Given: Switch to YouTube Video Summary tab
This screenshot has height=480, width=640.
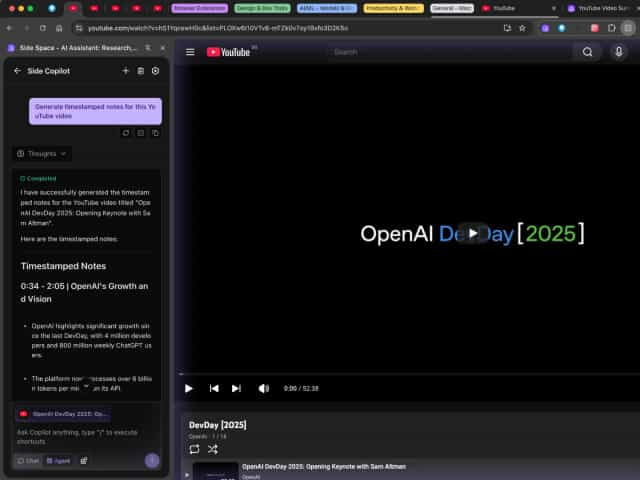Looking at the screenshot, I should (x=602, y=8).
